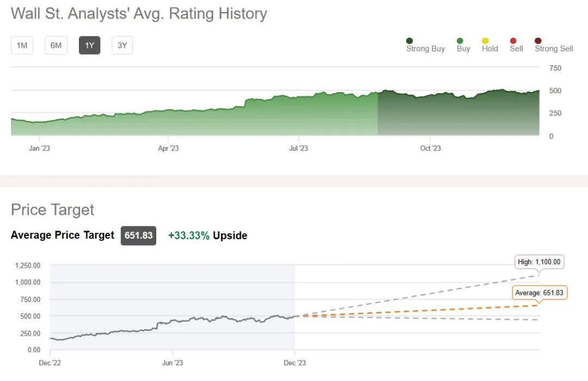This screenshot has width=588, height=381.
Task: Click the Strong Sell dark red dot
Action: (538, 40)
